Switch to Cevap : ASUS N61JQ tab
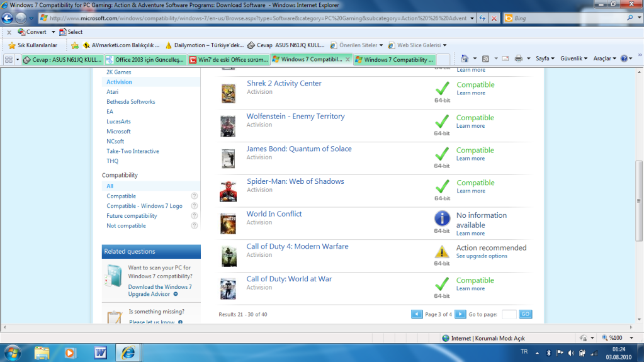Image resolution: width=644 pixels, height=362 pixels. pyautogui.click(x=62, y=60)
